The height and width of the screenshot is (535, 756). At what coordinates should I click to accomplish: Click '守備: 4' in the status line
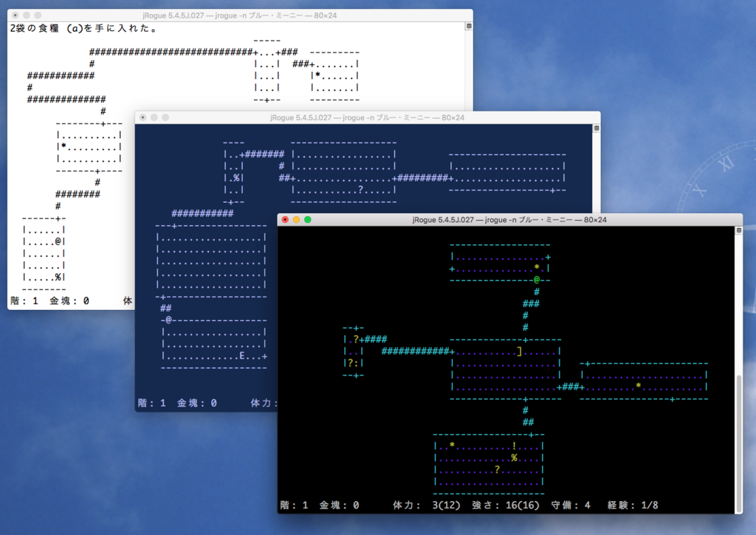(571, 505)
